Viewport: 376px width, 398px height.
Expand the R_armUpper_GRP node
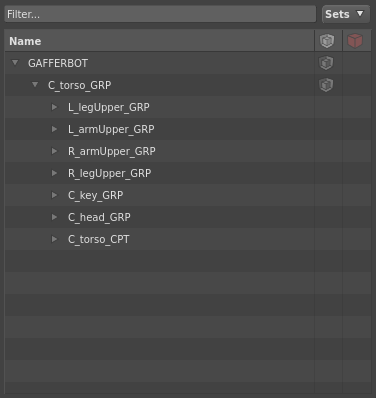(x=54, y=151)
